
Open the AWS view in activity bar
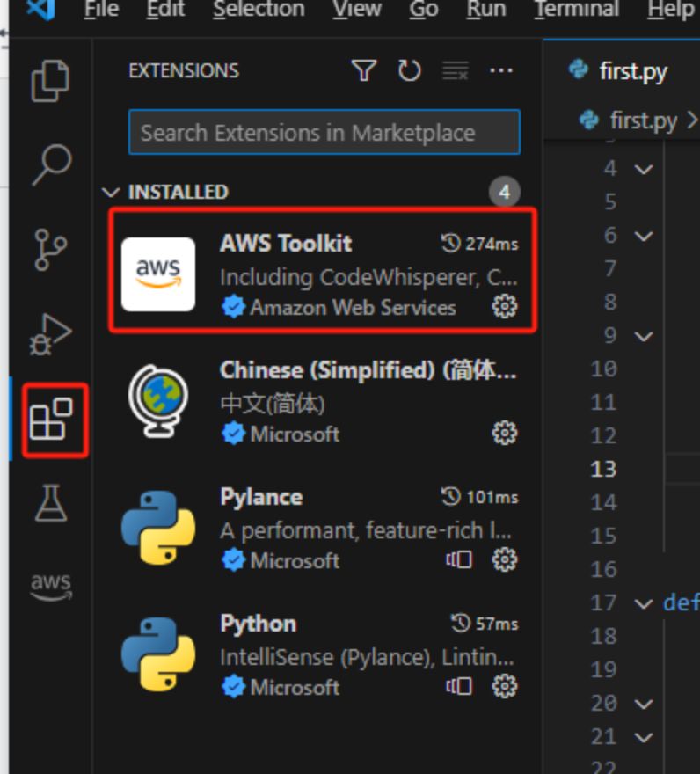coord(51,588)
